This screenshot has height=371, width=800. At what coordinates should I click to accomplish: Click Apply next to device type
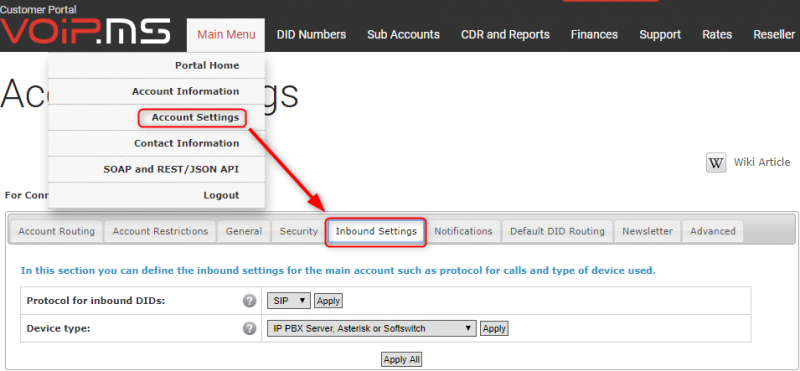pos(494,328)
